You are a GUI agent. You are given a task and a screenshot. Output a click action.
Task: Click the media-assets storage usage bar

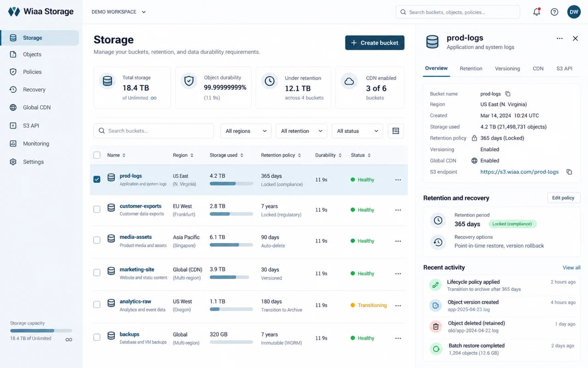click(231, 245)
